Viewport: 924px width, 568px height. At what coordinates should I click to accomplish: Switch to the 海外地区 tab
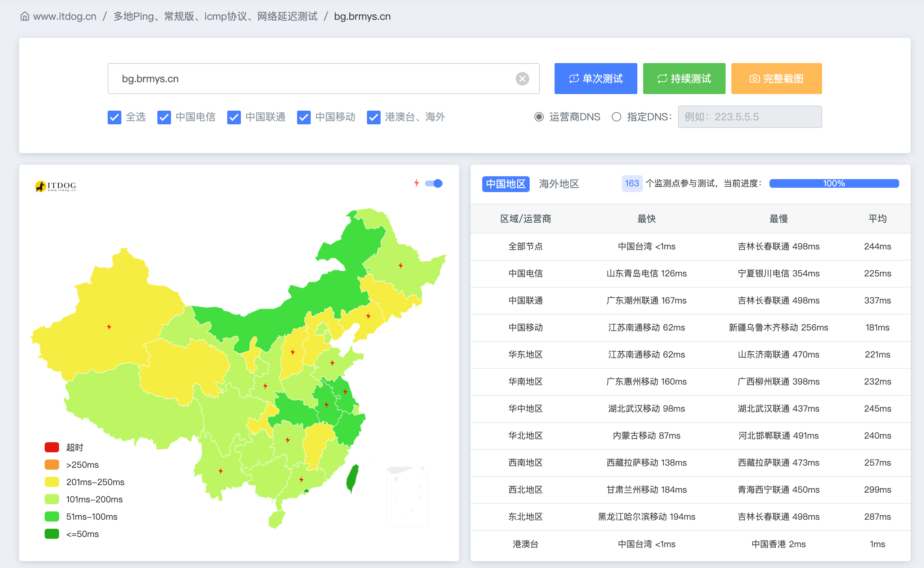(x=559, y=184)
